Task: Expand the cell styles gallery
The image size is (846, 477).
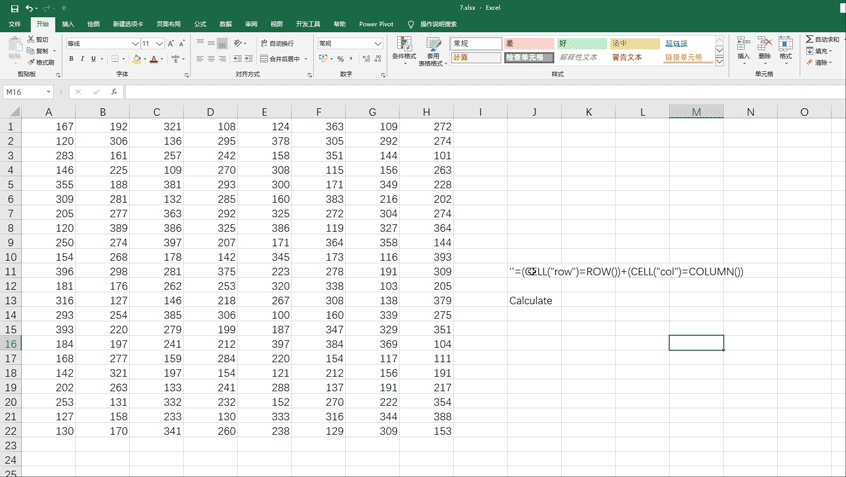Action: [719, 61]
